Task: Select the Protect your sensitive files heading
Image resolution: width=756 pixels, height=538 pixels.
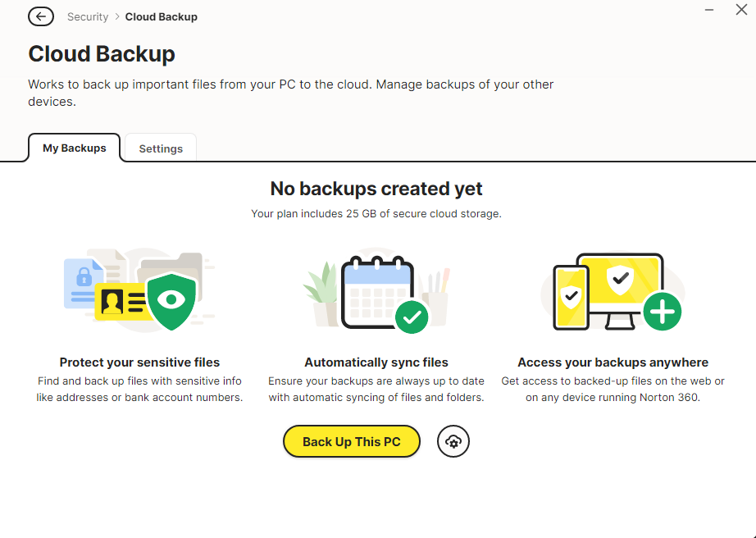Action: [139, 362]
